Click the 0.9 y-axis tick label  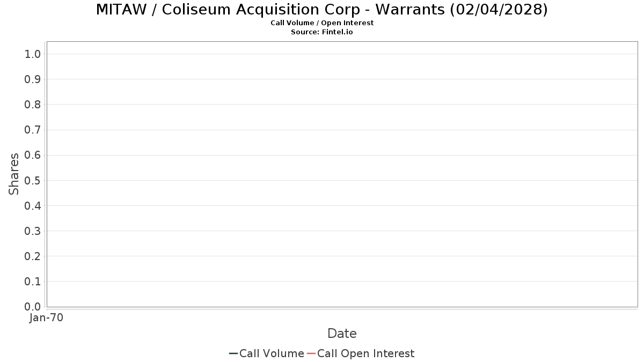coord(33,79)
